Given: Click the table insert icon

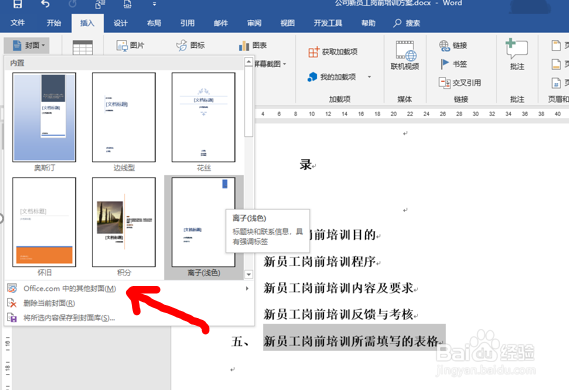Looking at the screenshot, I should pos(83,47).
